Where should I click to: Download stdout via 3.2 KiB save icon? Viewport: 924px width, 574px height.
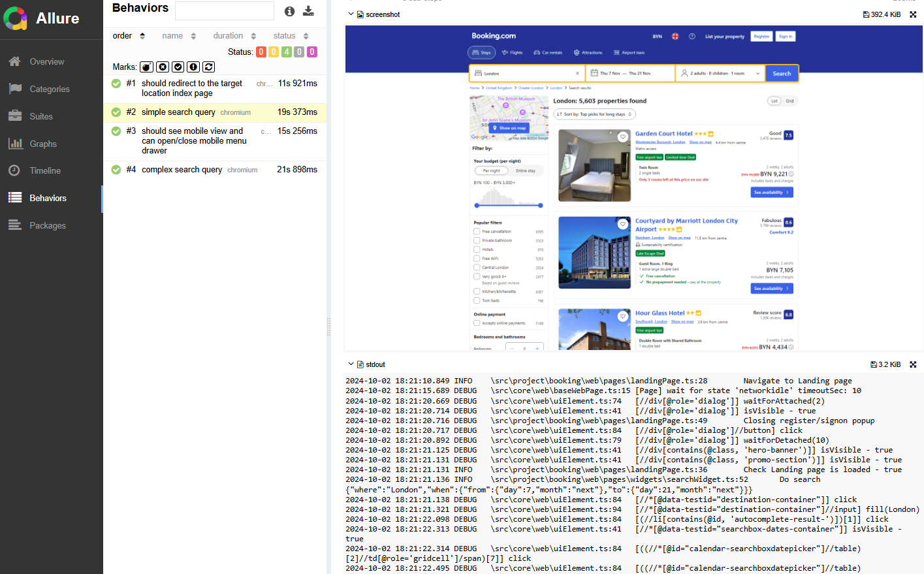coord(874,364)
